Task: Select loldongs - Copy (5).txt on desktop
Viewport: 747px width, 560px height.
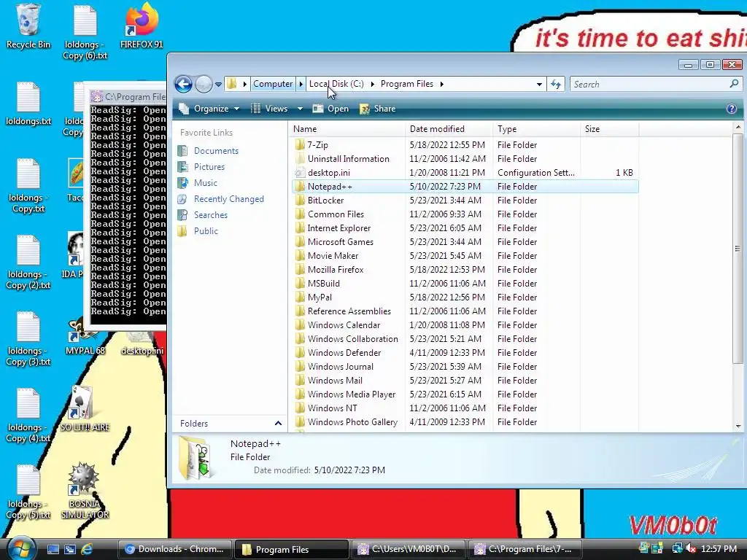Action: tap(28, 492)
